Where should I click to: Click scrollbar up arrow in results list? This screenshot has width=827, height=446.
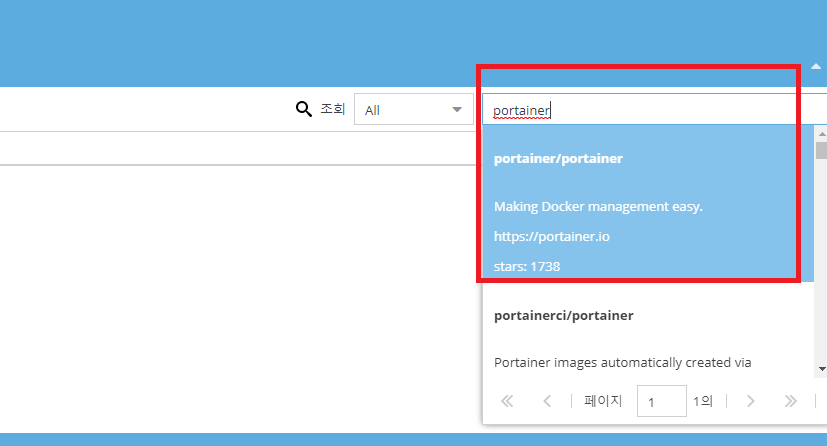click(822, 134)
